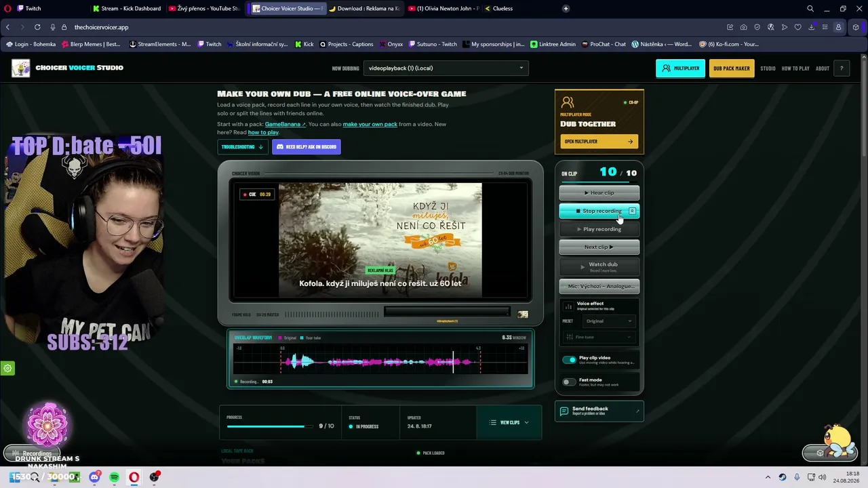Click the microphone icon in the address bar
Screen dimensions: 868x488
53,27
